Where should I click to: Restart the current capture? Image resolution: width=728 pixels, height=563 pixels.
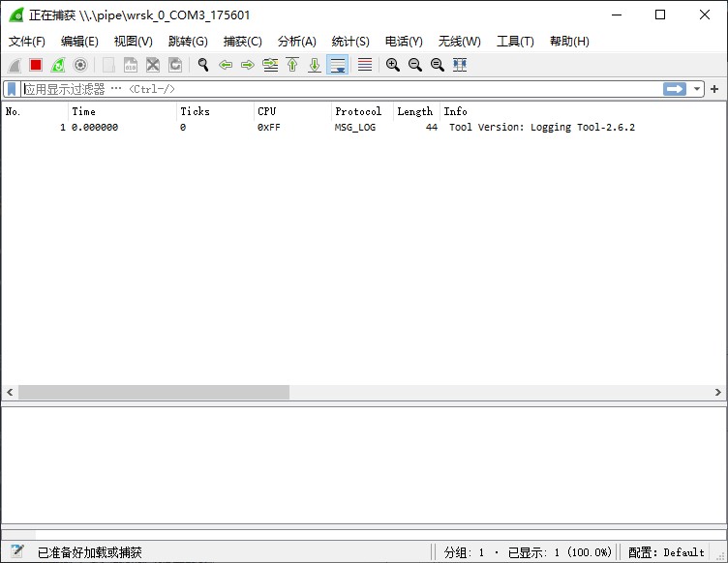(58, 65)
